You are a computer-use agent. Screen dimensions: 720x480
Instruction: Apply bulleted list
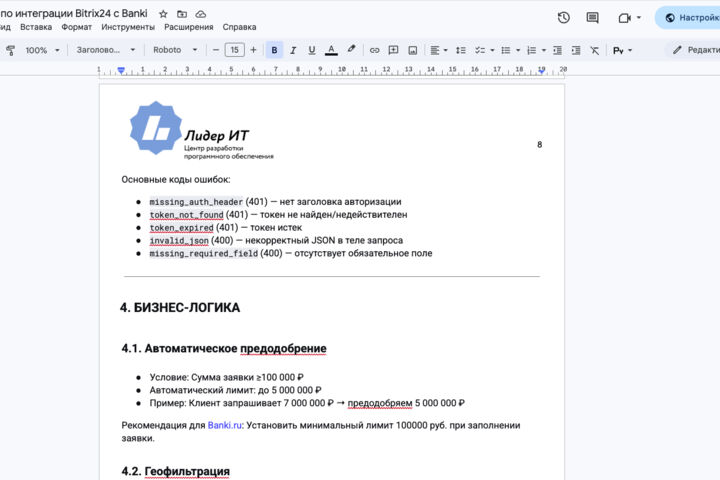(506, 50)
